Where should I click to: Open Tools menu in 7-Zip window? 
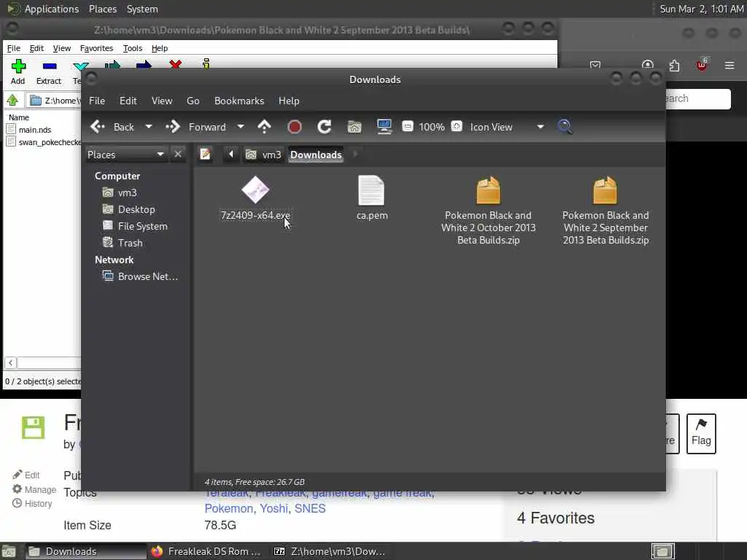(x=133, y=48)
